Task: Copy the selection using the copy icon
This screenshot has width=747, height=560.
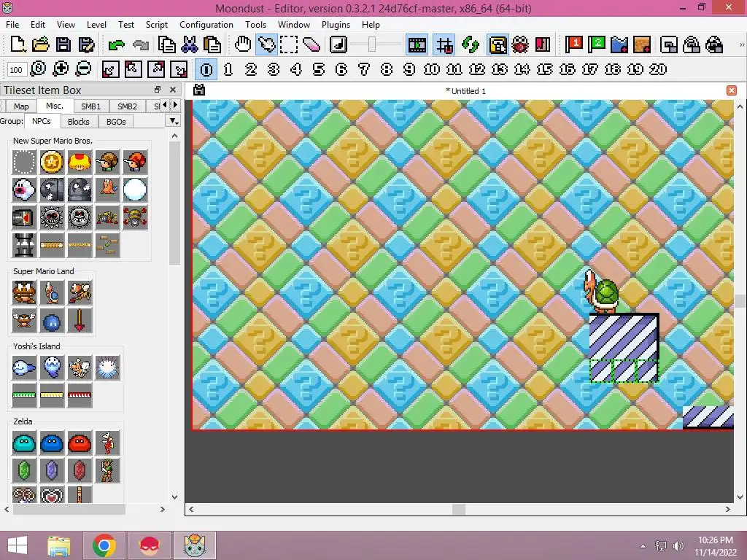Action: click(x=167, y=44)
